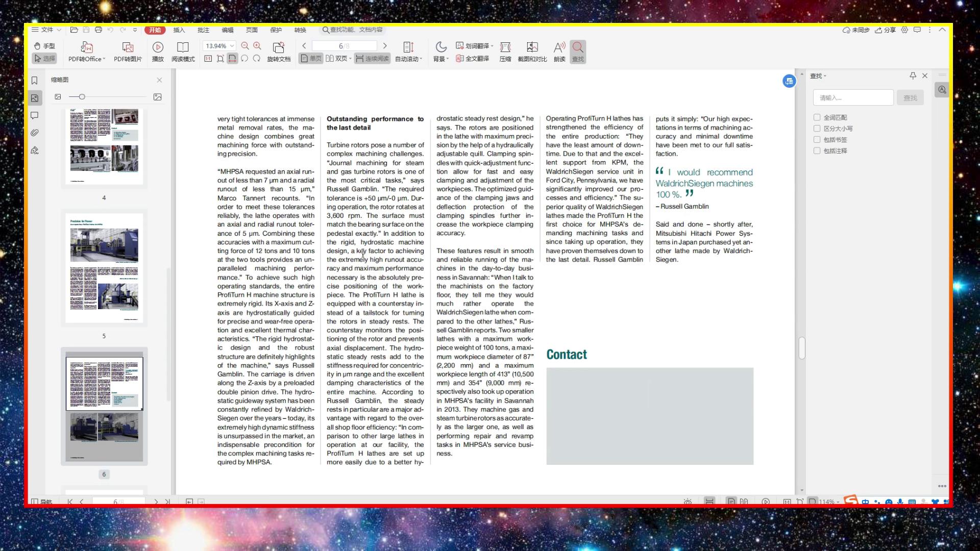Screen dimensions: 980x551
Task: Click 旋转文档 rotate document icon
Action: (x=279, y=47)
